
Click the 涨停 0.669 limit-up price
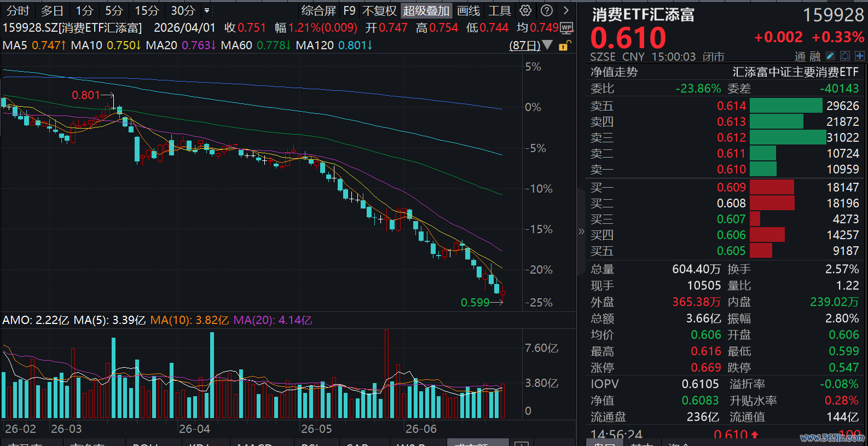(706, 368)
